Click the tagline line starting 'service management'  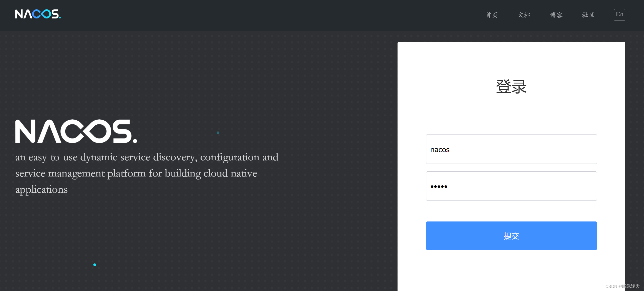136,173
